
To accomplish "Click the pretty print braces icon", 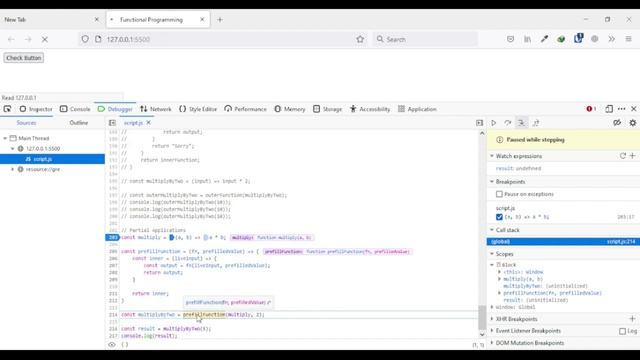I will pos(125,344).
